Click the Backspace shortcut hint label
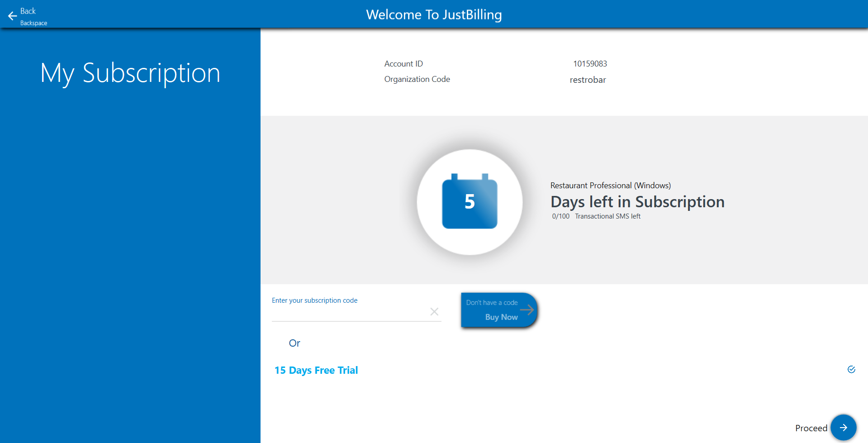868x443 pixels. click(x=33, y=23)
